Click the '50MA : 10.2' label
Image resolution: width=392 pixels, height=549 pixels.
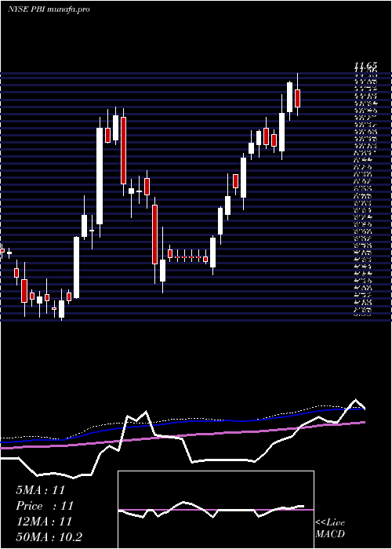(x=49, y=537)
